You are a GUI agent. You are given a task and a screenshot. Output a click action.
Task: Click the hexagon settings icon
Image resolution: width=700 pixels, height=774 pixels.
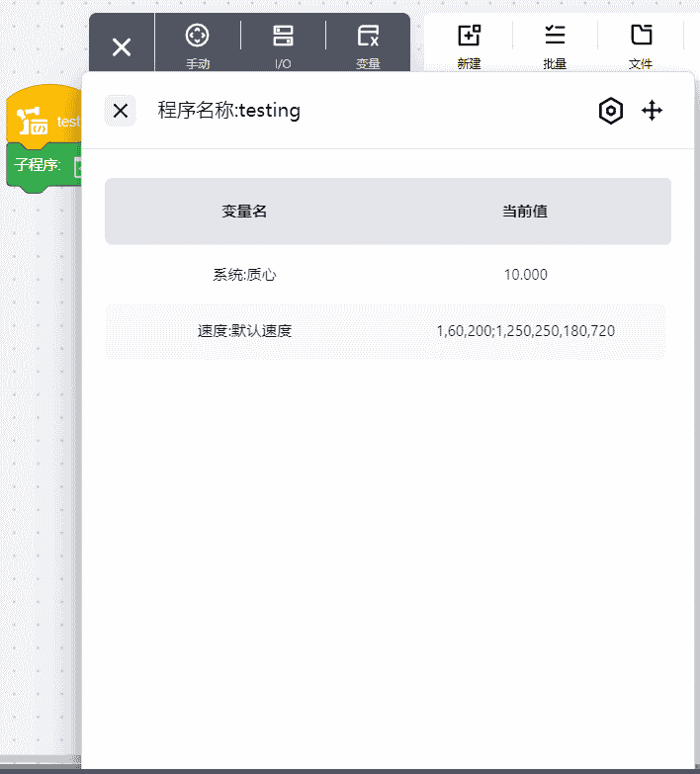[x=611, y=111]
